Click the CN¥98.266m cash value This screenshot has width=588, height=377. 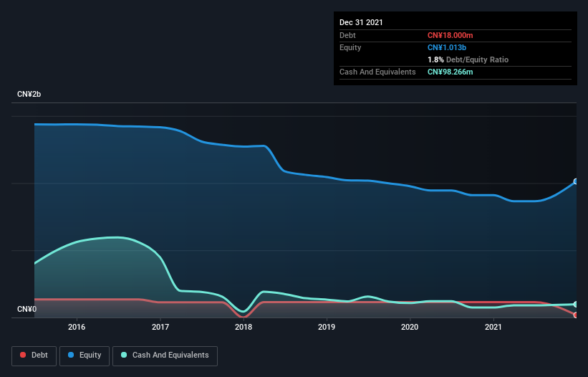click(450, 72)
